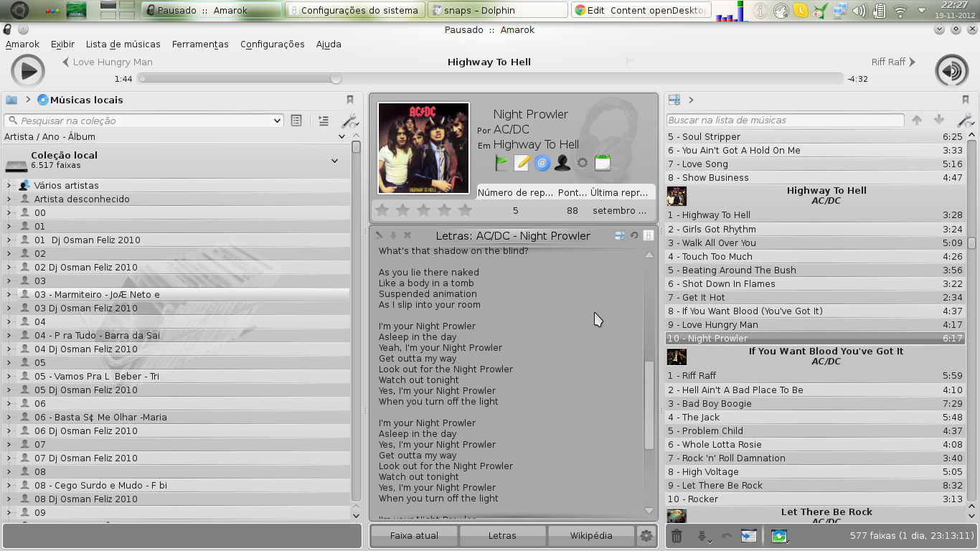Click the scrollbar-style toggle icon in the Letras header
This screenshot has height=551, width=980.
coord(648,235)
